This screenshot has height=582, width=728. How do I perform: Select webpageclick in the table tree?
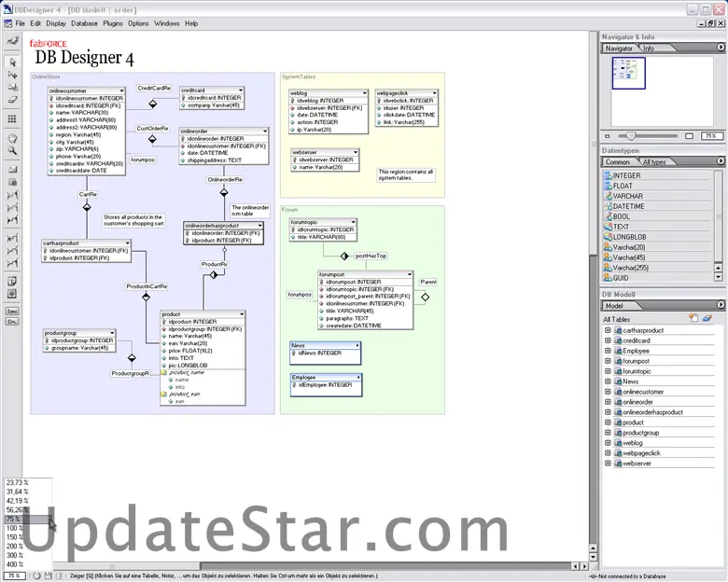(x=641, y=453)
